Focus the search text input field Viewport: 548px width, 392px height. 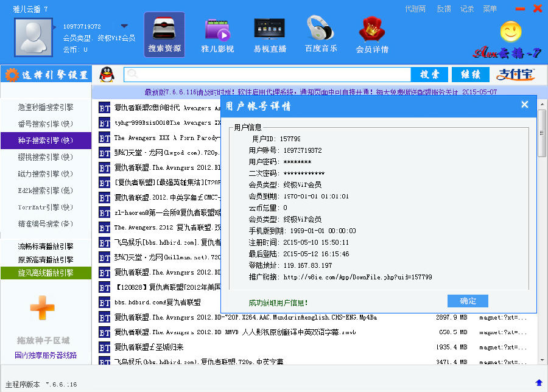tap(267, 74)
